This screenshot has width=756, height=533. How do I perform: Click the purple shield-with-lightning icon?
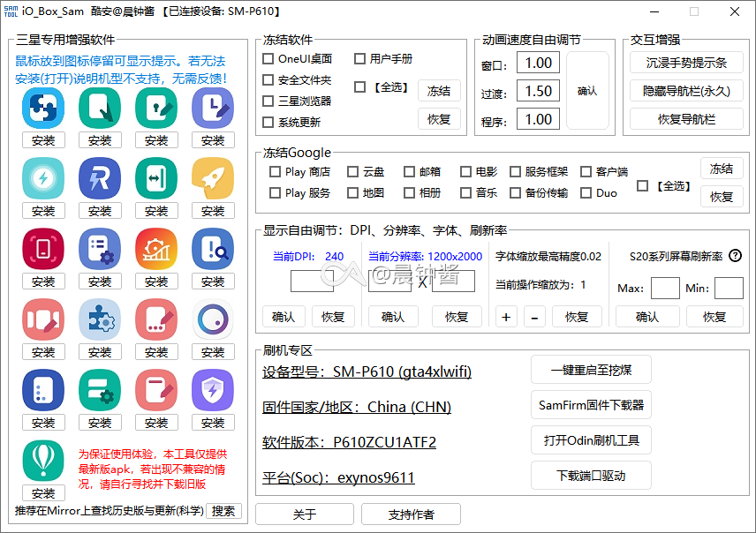coord(213,390)
